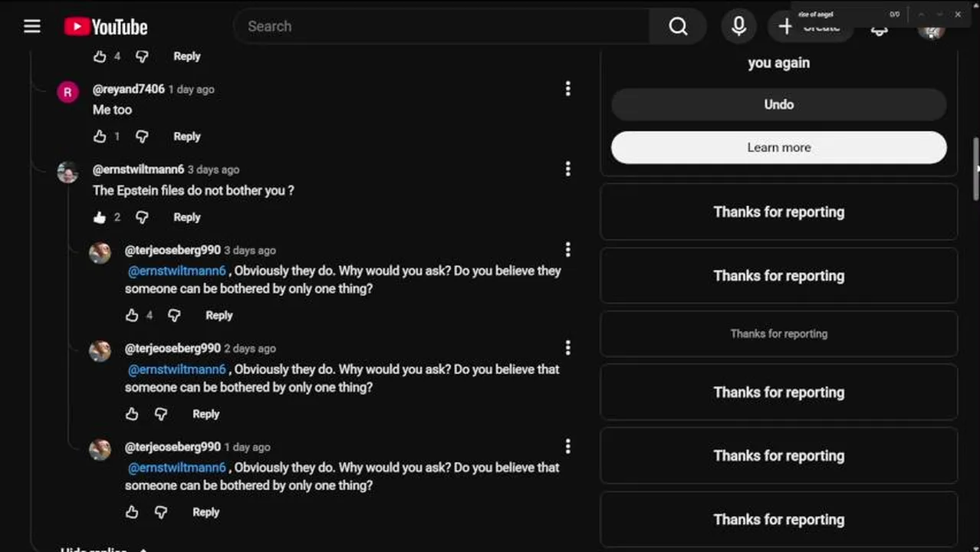The height and width of the screenshot is (552, 980).
Task: Dislike @terjeoseberg990 reply from 2 days ago
Action: coord(161,414)
